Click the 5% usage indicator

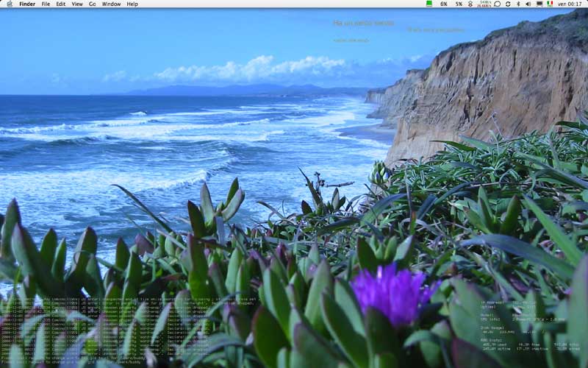[x=459, y=4]
